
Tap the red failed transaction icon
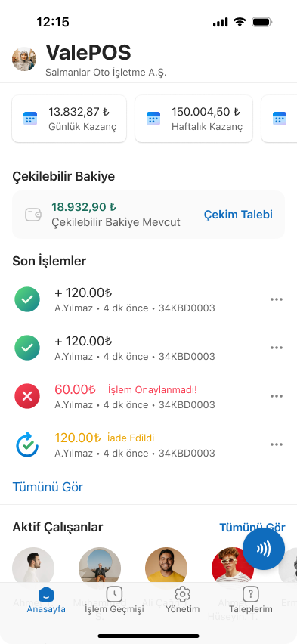coord(27,396)
